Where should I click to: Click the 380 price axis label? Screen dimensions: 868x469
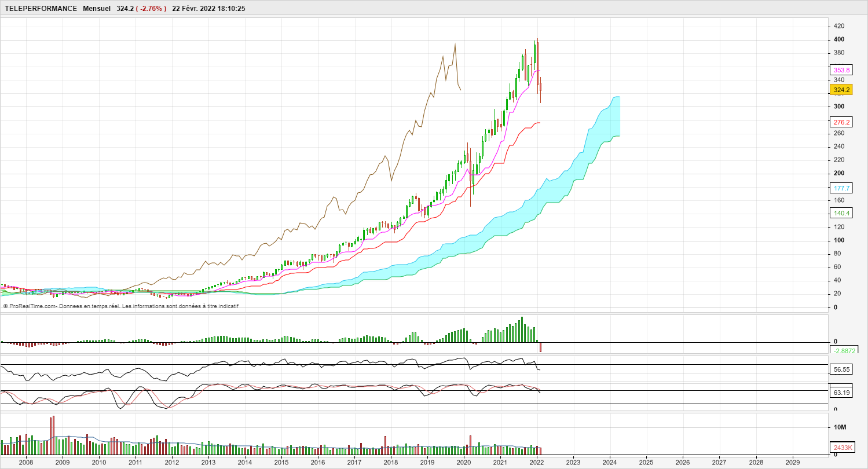(839, 53)
